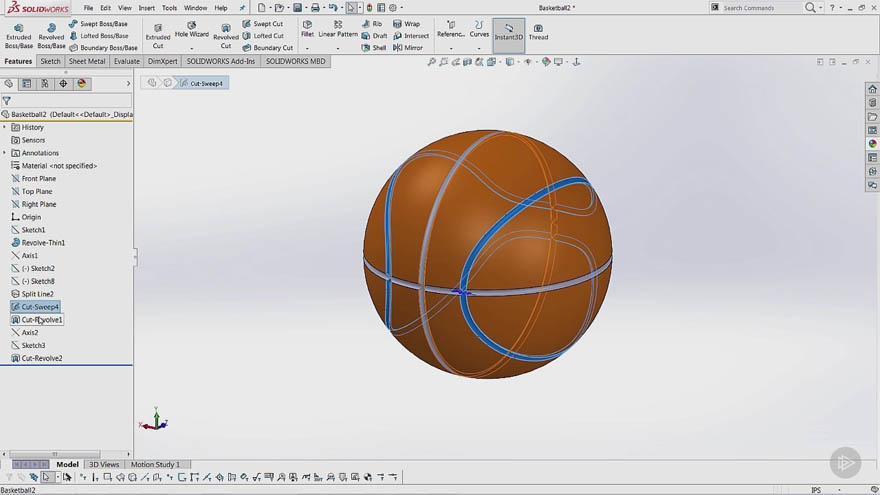Choose Swept Boss/Base feature
Image resolution: width=880 pixels, height=495 pixels.
pos(98,24)
